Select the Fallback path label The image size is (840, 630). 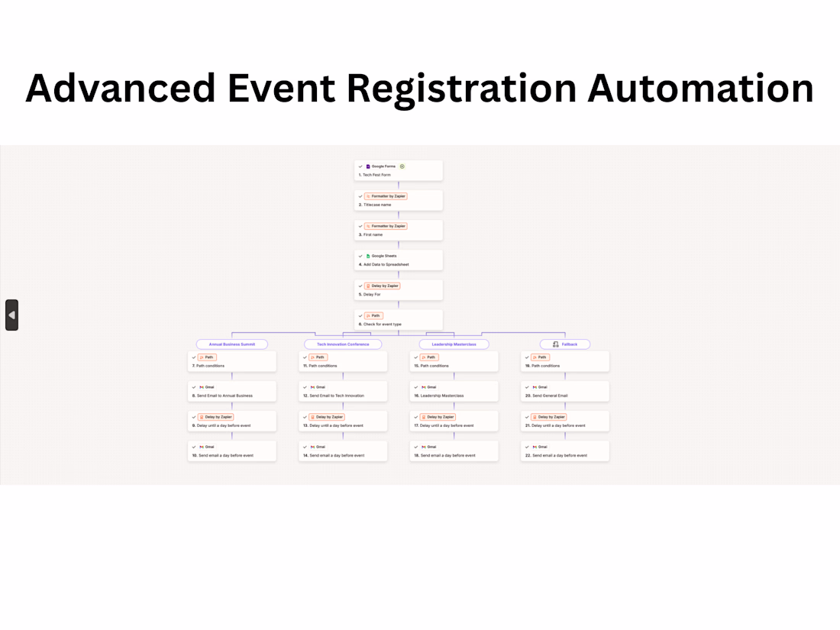tap(564, 344)
